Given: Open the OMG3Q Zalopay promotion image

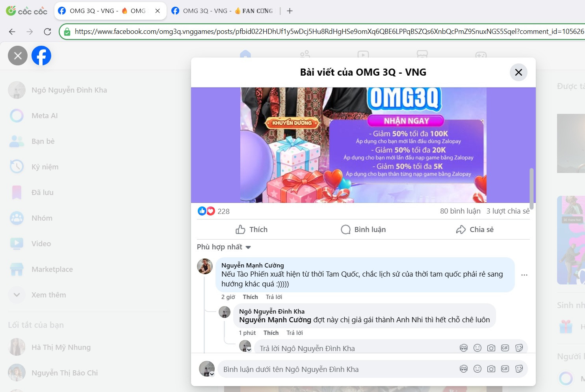Looking at the screenshot, I should 363,145.
